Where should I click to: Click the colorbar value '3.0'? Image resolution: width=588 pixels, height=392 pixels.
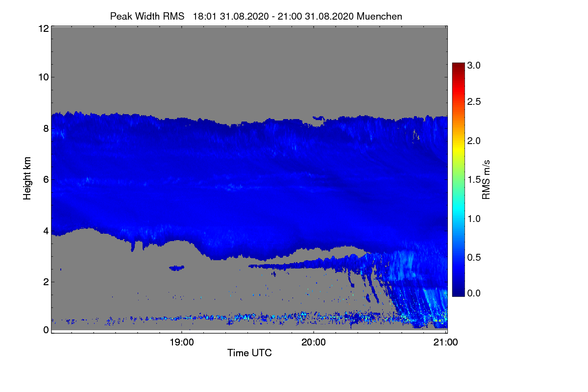(x=474, y=66)
